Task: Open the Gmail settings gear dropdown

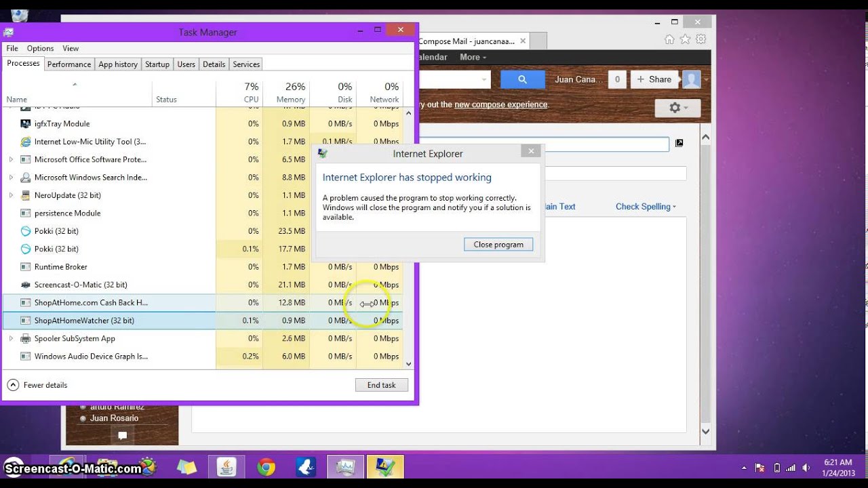Action: pos(677,108)
